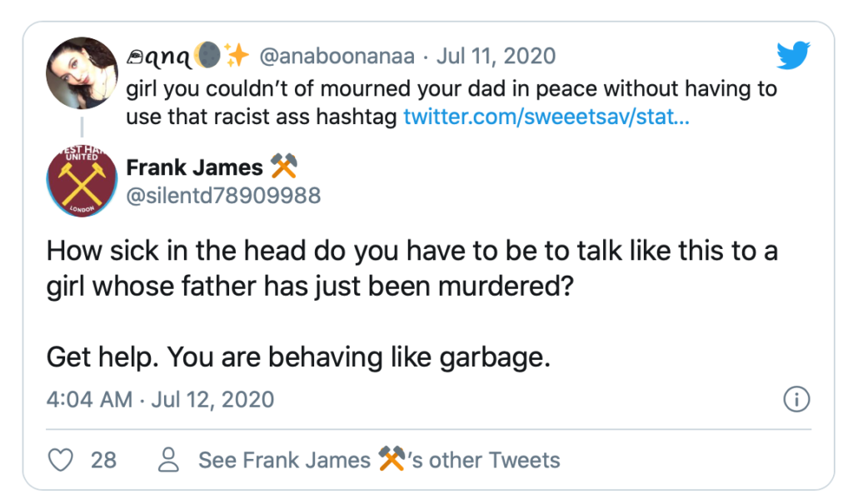Click the quoted 'girl you couldn't of mourned' text
Viewport: 853px width, 504px height.
click(x=450, y=89)
